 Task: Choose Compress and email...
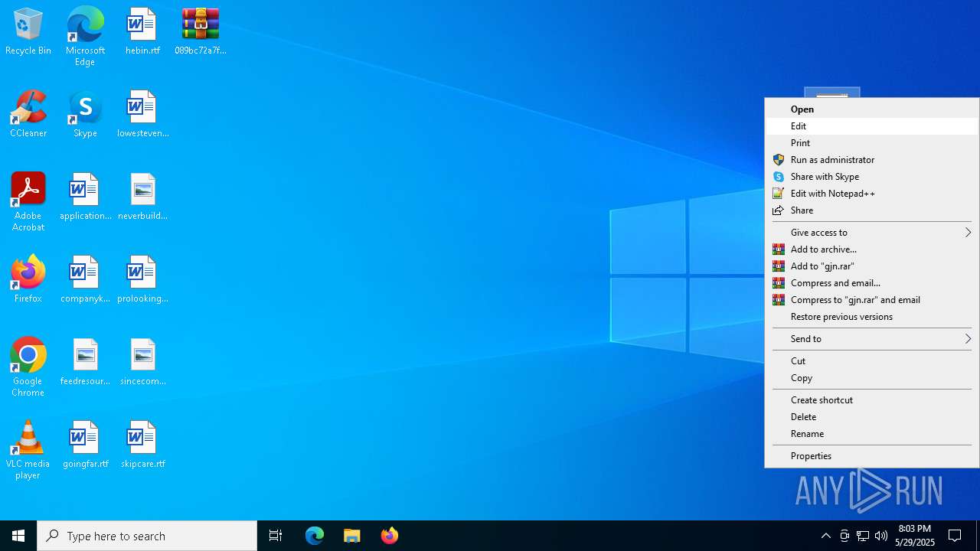tap(872, 283)
